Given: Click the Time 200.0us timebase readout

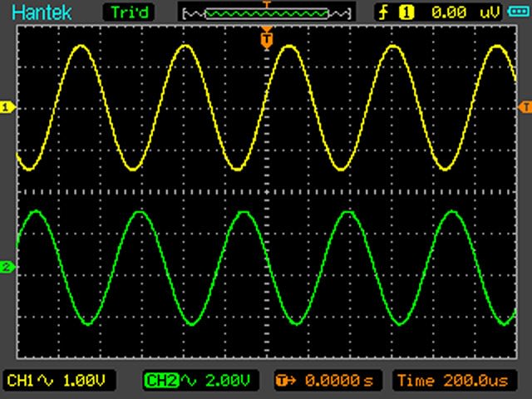Looking at the screenshot, I should click(453, 381).
